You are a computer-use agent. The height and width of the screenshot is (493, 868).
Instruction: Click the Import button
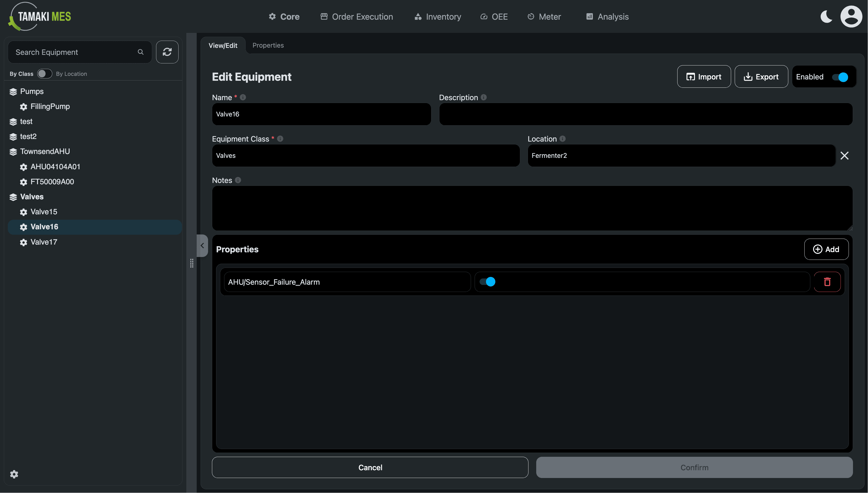pyautogui.click(x=704, y=77)
